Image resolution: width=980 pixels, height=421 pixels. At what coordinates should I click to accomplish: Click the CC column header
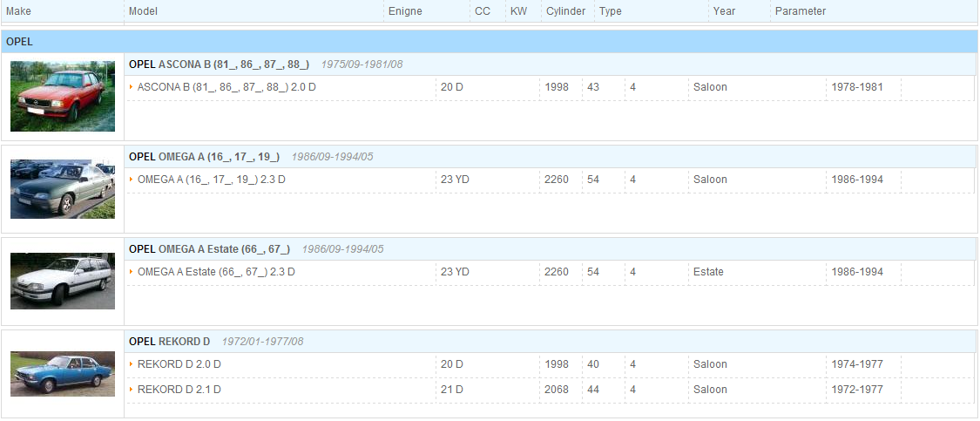[x=483, y=11]
